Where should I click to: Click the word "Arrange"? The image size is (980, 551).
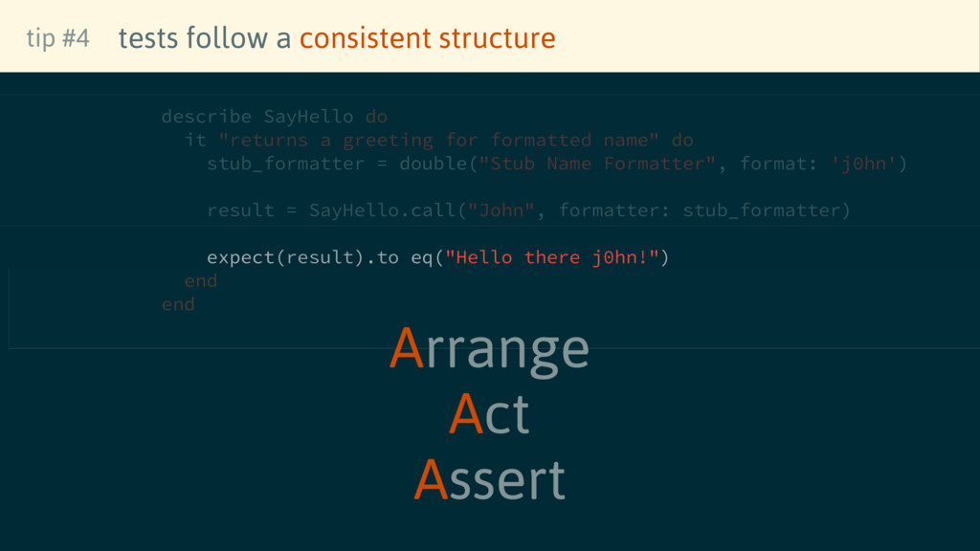(489, 348)
